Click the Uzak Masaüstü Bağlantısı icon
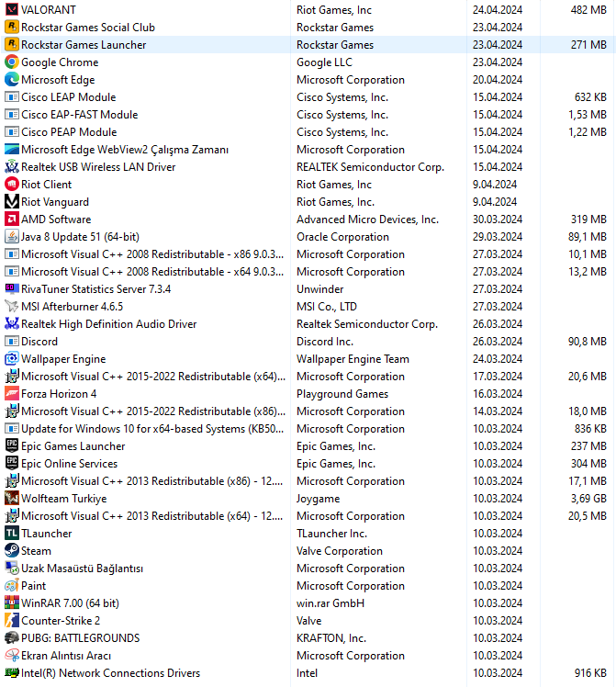Viewport: 616px width, 687px height. coord(11,568)
